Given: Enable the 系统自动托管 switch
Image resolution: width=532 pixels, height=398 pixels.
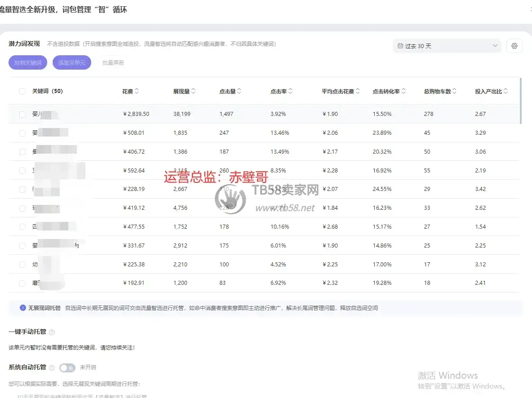Looking at the screenshot, I should [67, 368].
